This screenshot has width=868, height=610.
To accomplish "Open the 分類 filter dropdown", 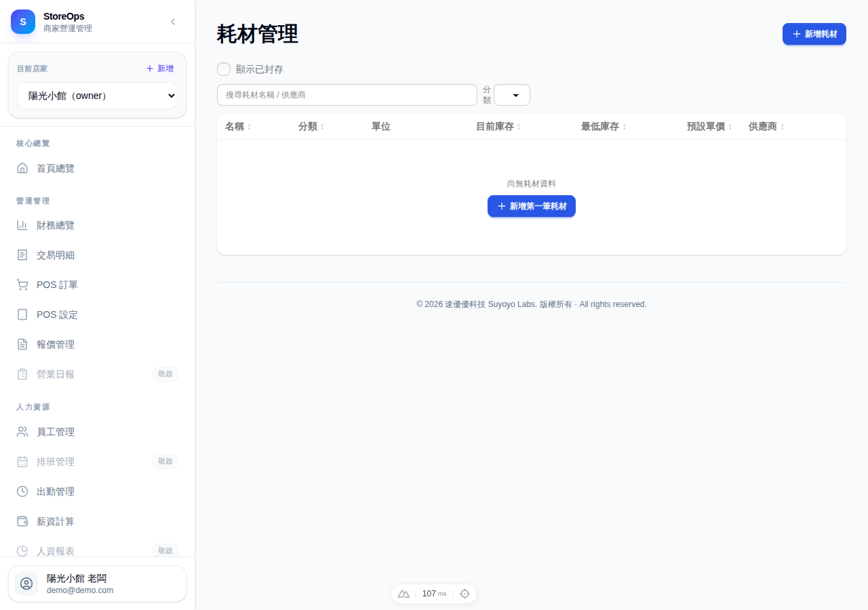I will pyautogui.click(x=512, y=95).
